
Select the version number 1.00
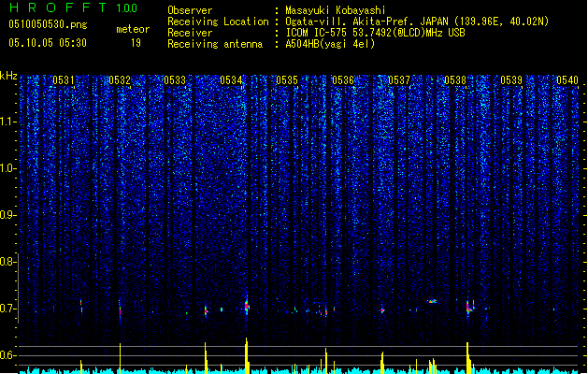click(x=127, y=8)
